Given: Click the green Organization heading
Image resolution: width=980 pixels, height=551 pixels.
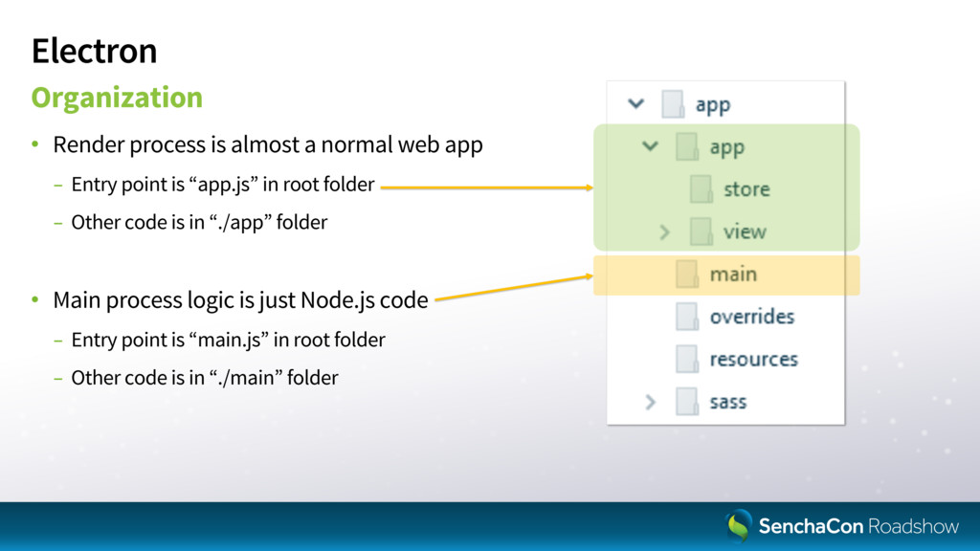Looking at the screenshot, I should pyautogui.click(x=117, y=98).
